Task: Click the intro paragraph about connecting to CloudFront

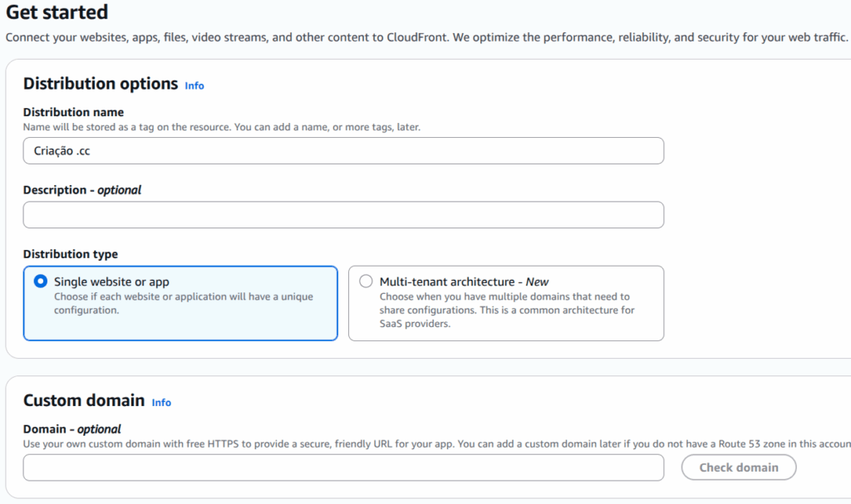Action: pyautogui.click(x=425, y=37)
